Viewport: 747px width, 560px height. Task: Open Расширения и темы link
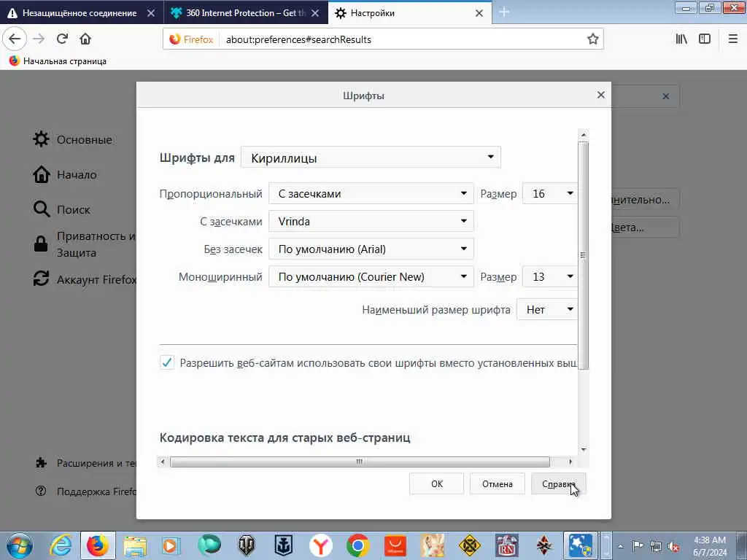(86, 463)
